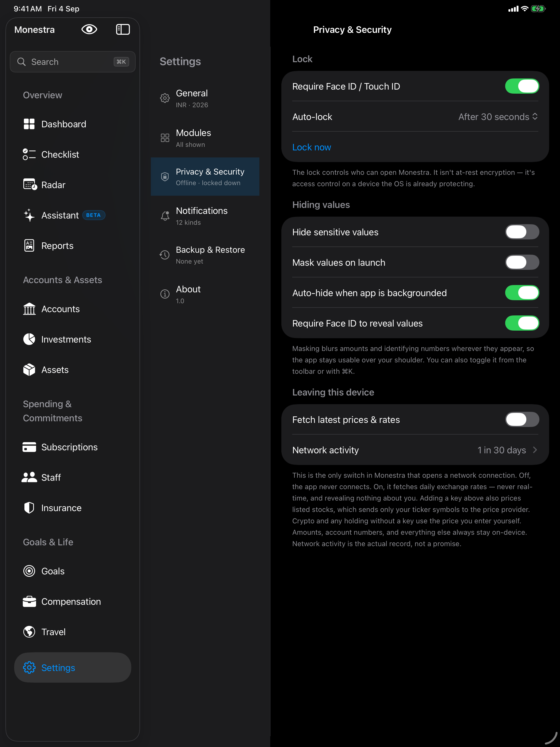Screen dimensions: 560x747
Task: Click the Lock now link
Action: pyautogui.click(x=311, y=147)
